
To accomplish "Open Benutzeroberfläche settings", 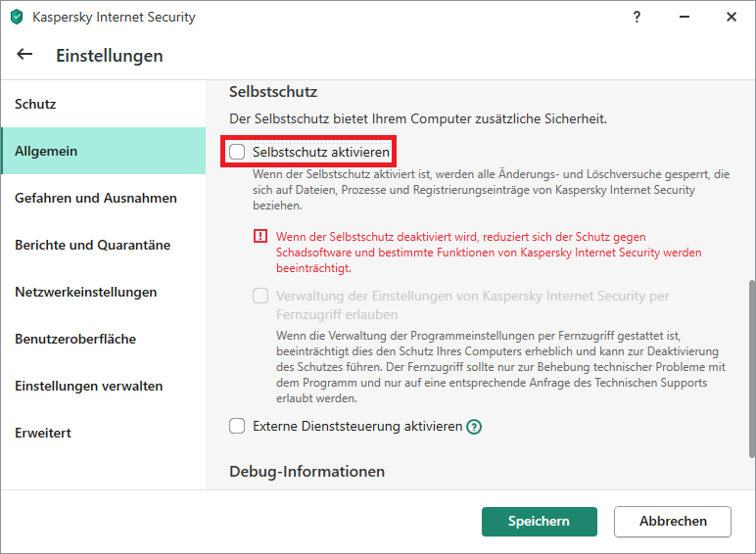I will point(75,339).
